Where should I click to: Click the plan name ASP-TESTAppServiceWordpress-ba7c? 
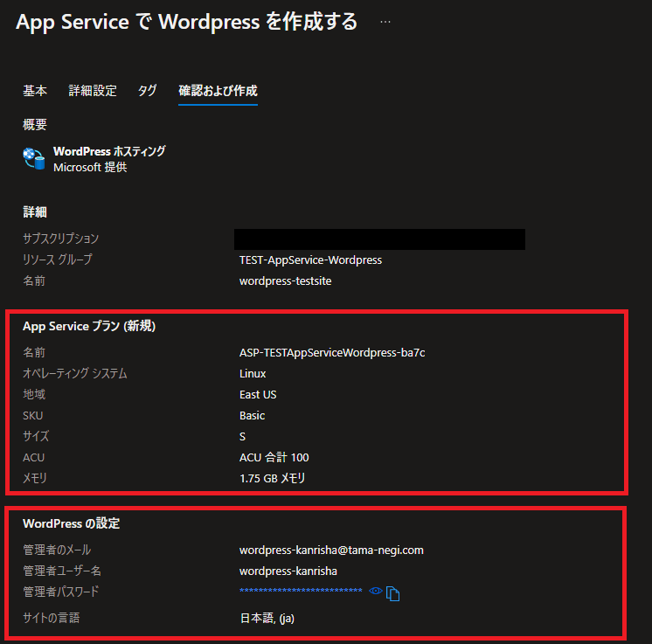(x=332, y=353)
